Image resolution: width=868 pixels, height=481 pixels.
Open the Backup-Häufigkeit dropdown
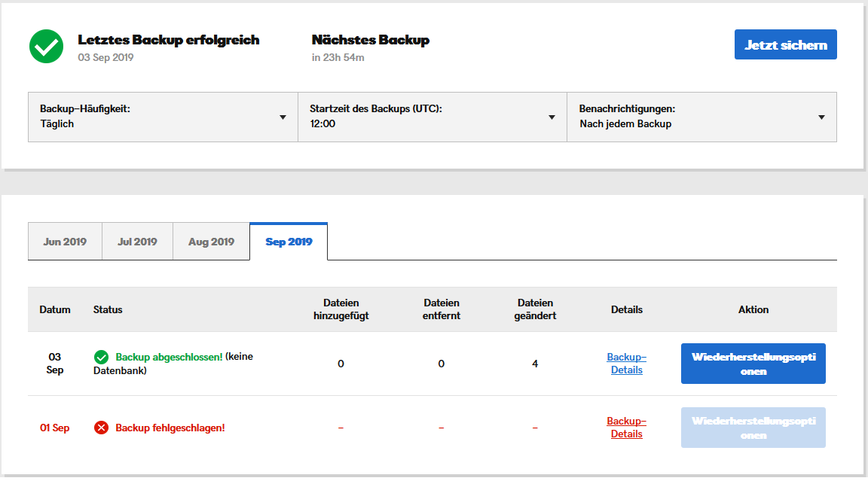[x=163, y=117]
